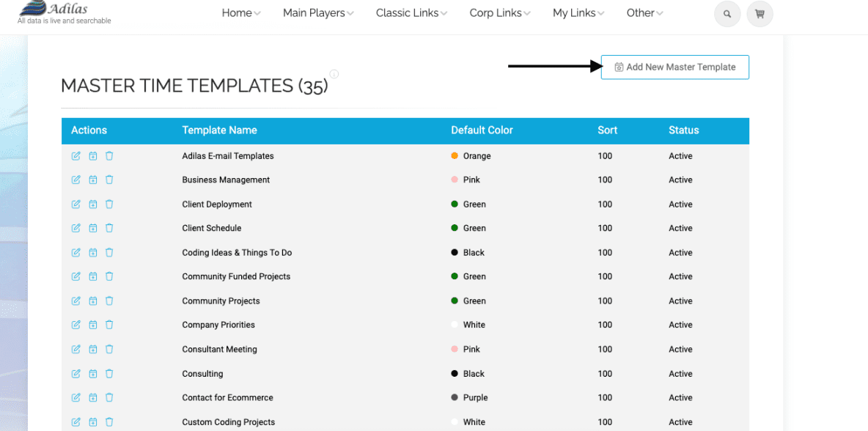Image resolution: width=868 pixels, height=431 pixels.
Task: Open the shopping cart icon
Action: pos(759,15)
